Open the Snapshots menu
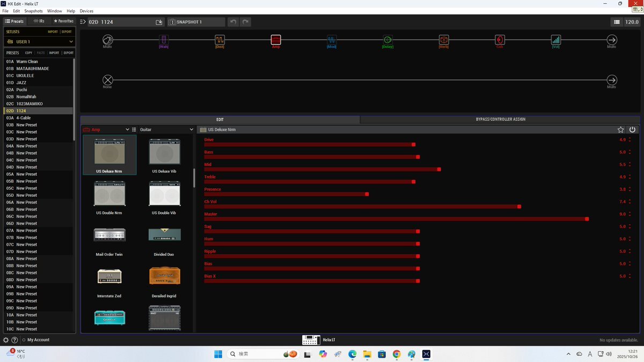644x362 pixels. click(33, 11)
